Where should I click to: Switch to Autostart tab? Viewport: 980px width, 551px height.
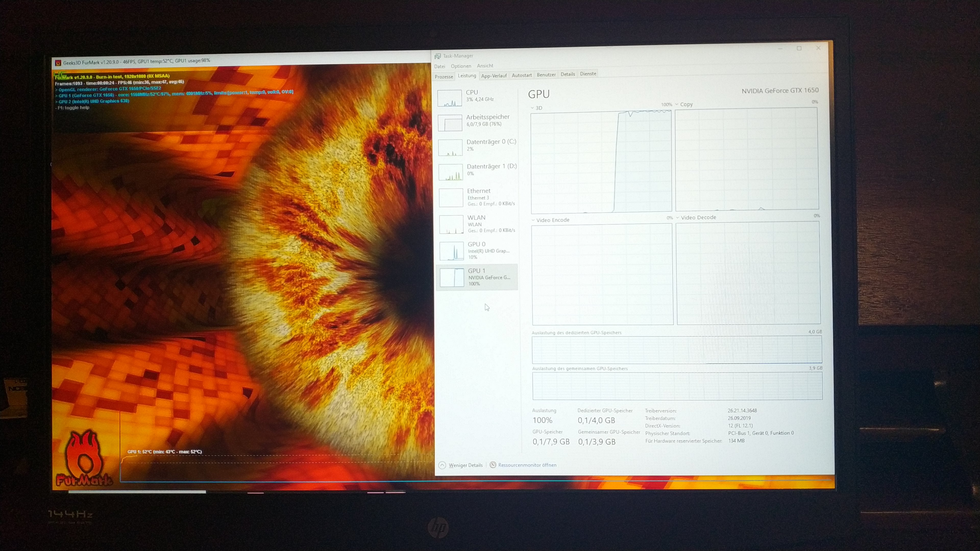(x=522, y=75)
